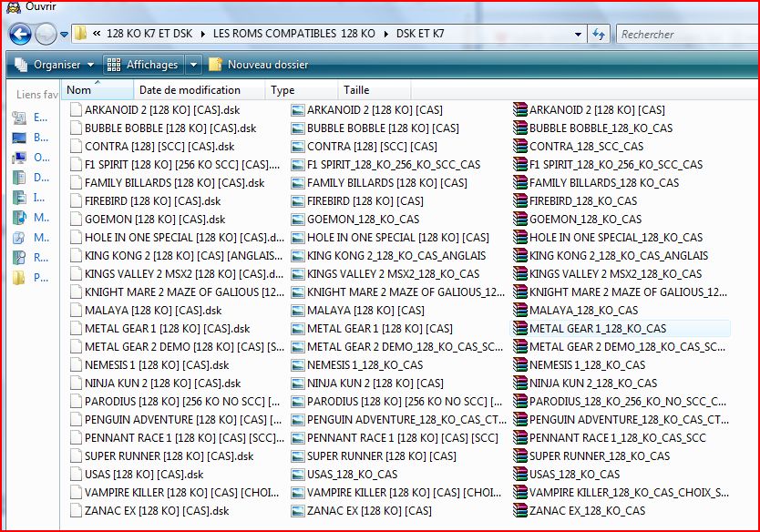This screenshot has width=760, height=532.
Task: Click the folder icon in address bar
Action: [80, 34]
